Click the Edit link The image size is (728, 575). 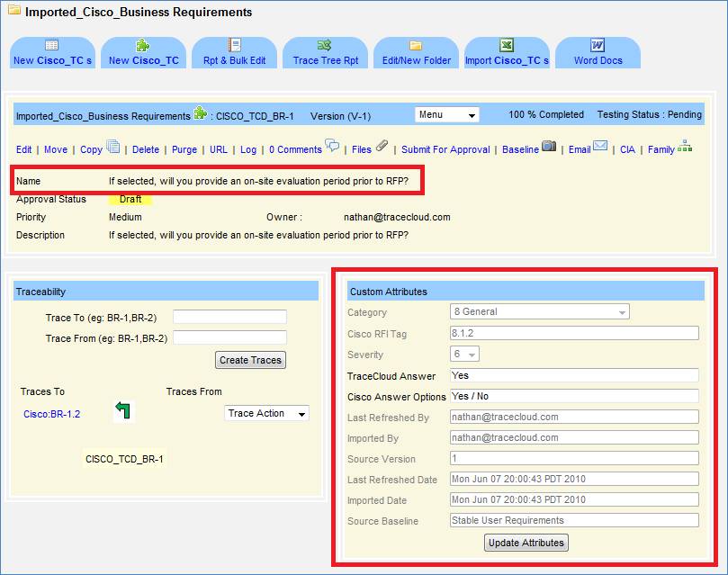click(23, 149)
